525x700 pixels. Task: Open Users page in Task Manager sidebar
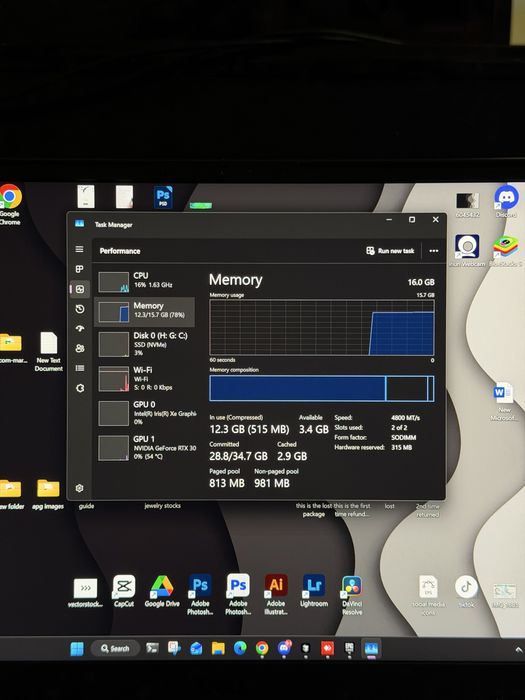pyautogui.click(x=80, y=348)
